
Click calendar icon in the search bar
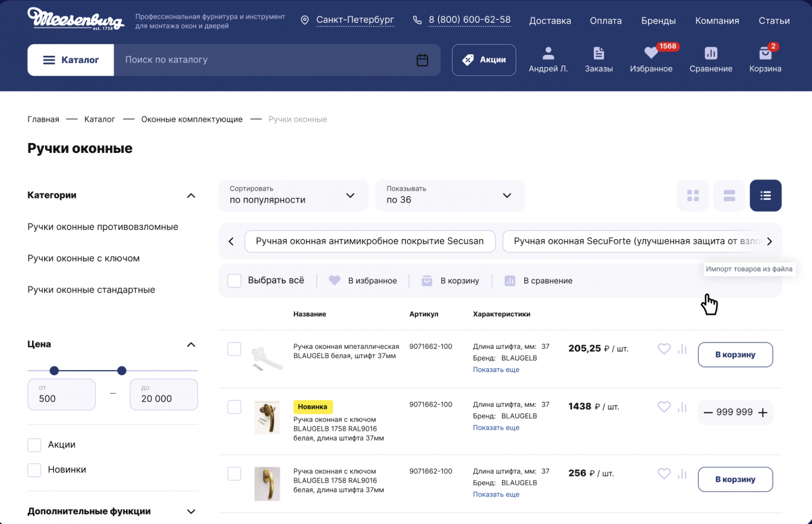(x=422, y=60)
